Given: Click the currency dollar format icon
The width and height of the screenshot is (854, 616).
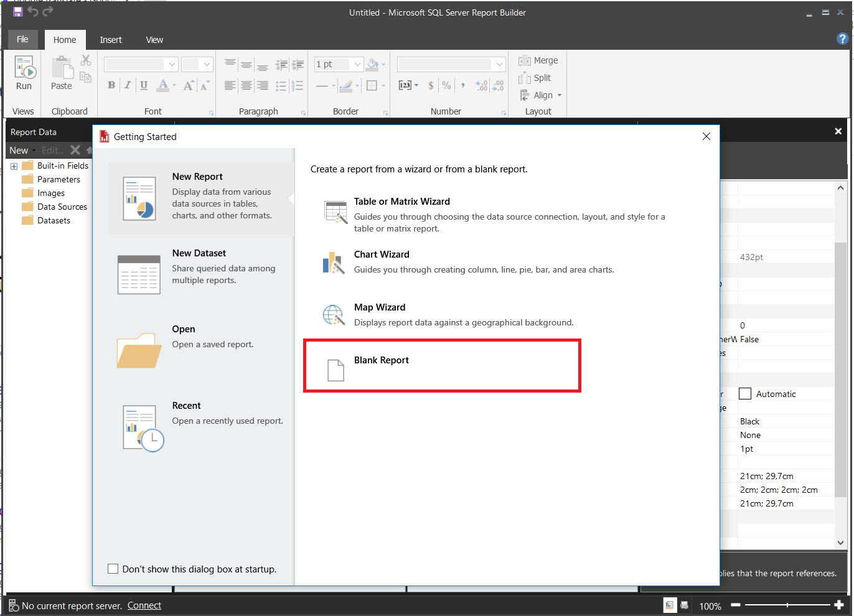Looking at the screenshot, I should point(431,85).
